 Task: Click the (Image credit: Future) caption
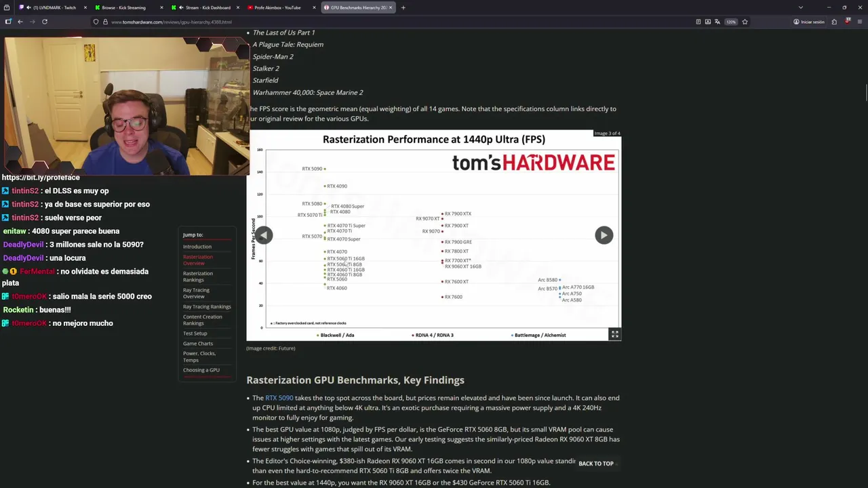click(x=271, y=348)
